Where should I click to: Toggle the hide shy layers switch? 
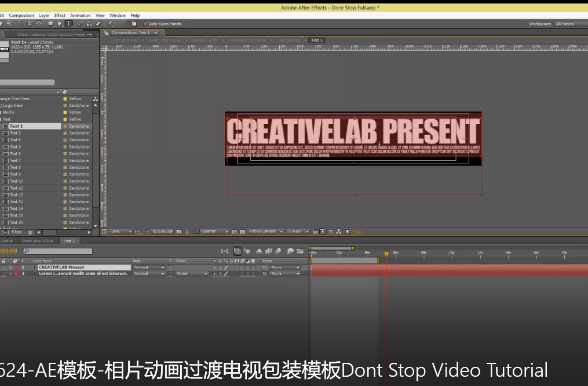(259, 251)
